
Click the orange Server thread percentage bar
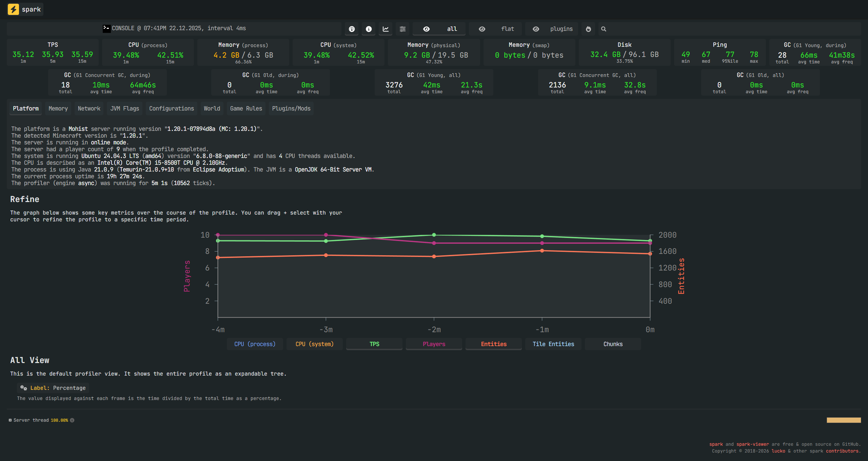pos(844,420)
